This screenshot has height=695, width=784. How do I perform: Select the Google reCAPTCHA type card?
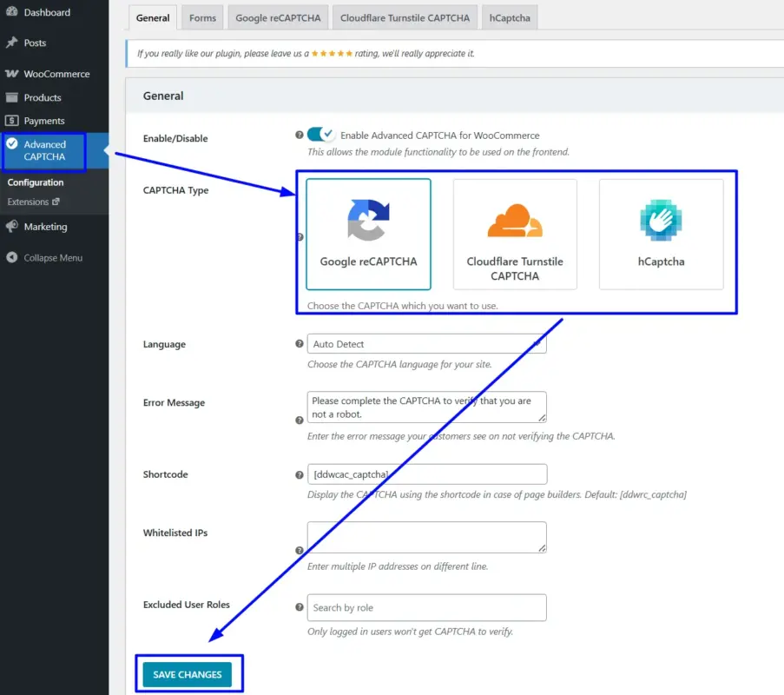[x=368, y=235]
